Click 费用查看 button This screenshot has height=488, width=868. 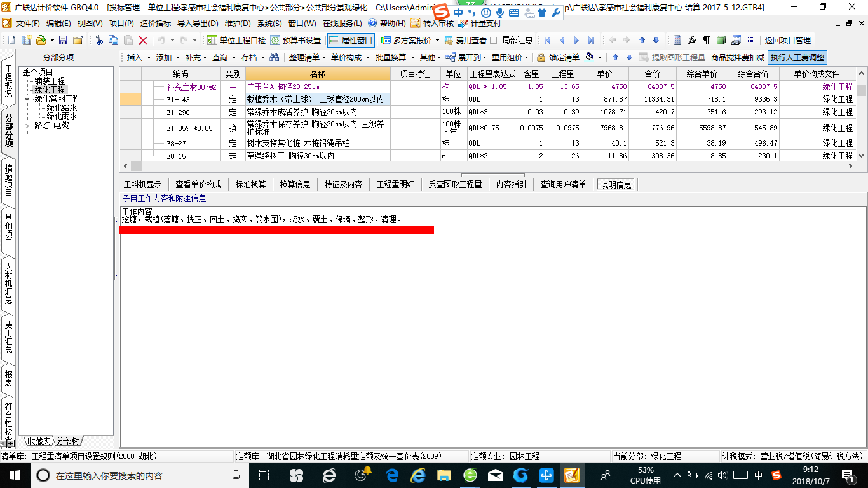(465, 40)
